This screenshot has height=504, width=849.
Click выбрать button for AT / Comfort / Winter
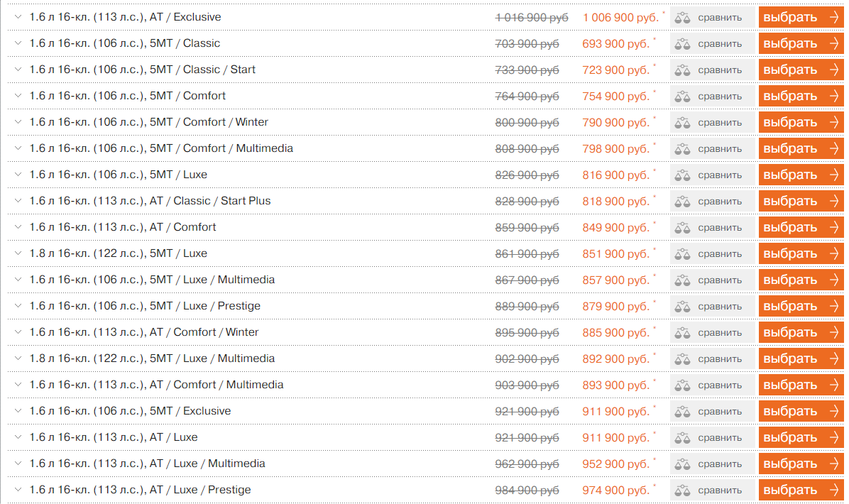(801, 332)
